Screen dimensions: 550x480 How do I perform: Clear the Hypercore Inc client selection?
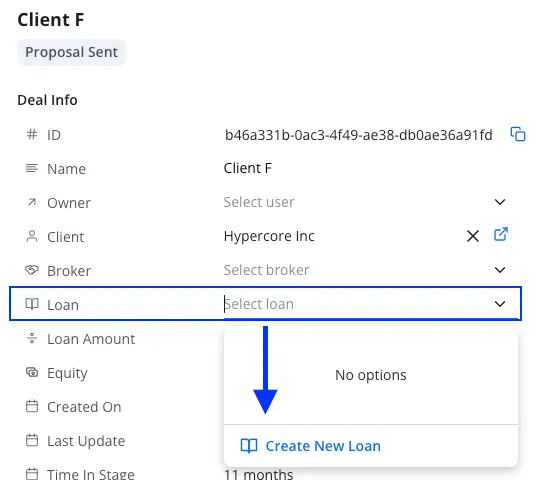(x=473, y=236)
